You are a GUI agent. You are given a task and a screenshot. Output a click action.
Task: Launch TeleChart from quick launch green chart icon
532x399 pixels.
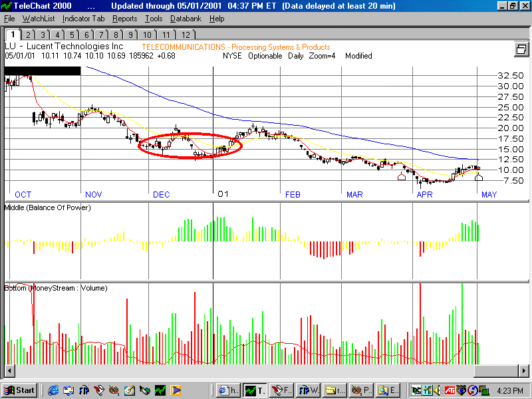[x=160, y=390]
